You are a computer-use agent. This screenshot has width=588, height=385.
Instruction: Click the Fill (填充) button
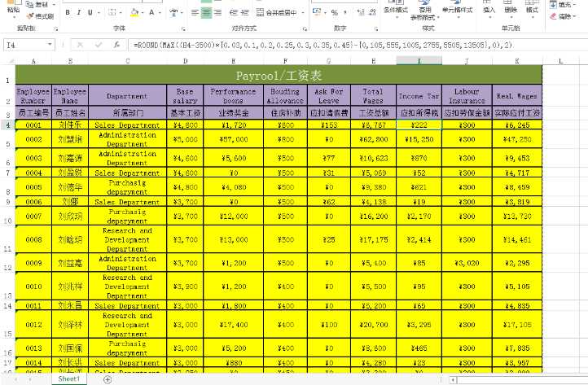[563, 5]
